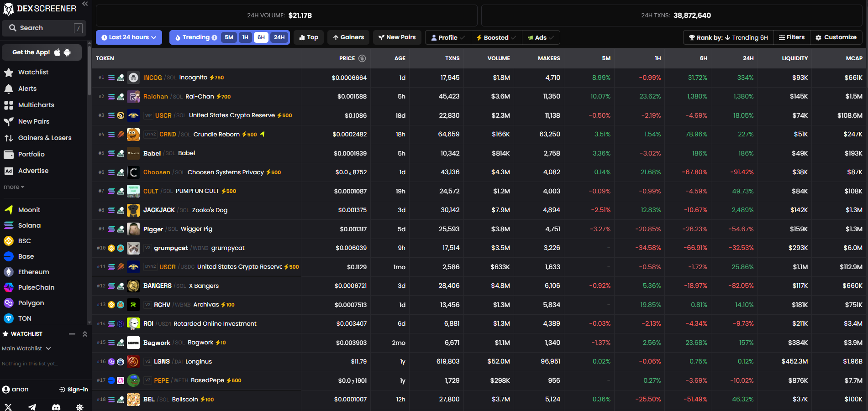Open DexScreener's Discord from the footer

[x=56, y=406]
